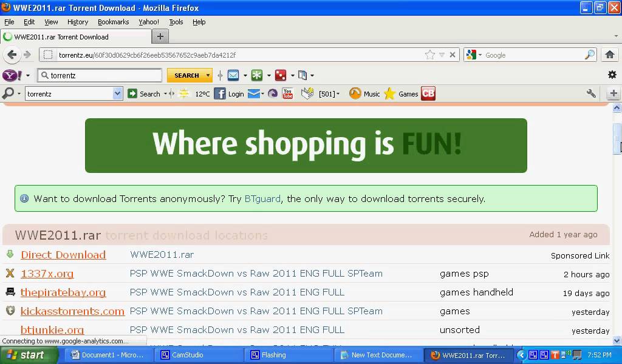Expand the yellow SEARCH button dropdown arrow

tap(208, 75)
